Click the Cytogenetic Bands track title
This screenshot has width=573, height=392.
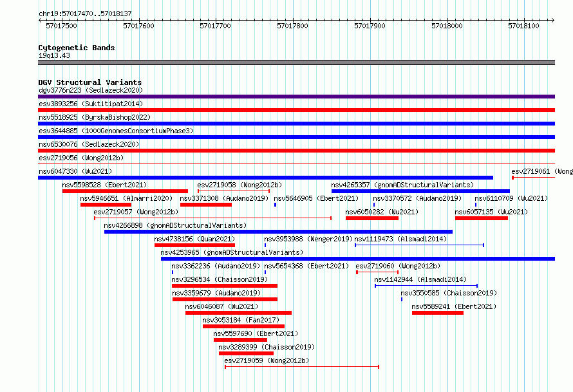tap(77, 48)
